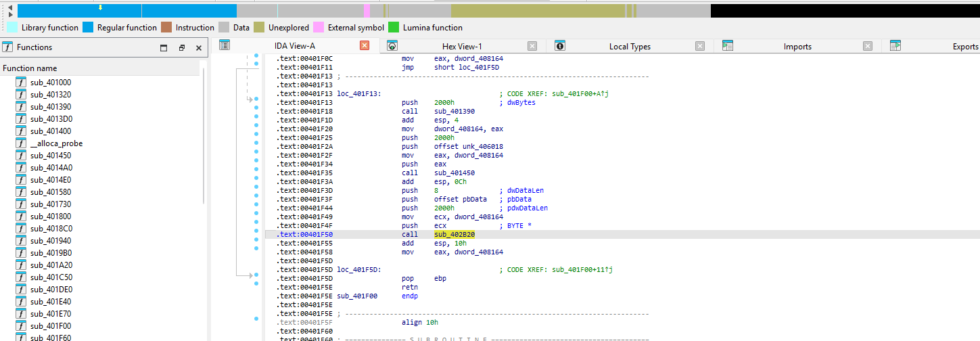
Task: Click the highlighted sub_402B20 call operand
Action: (x=454, y=234)
